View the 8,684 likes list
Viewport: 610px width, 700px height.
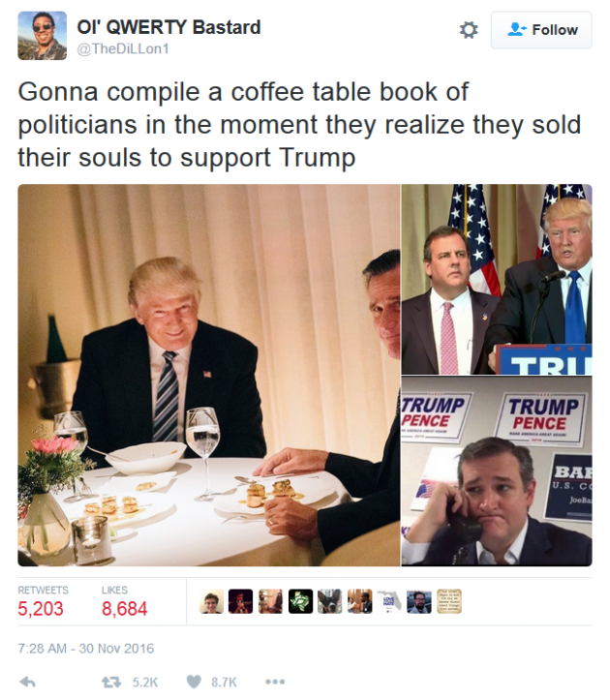click(124, 602)
